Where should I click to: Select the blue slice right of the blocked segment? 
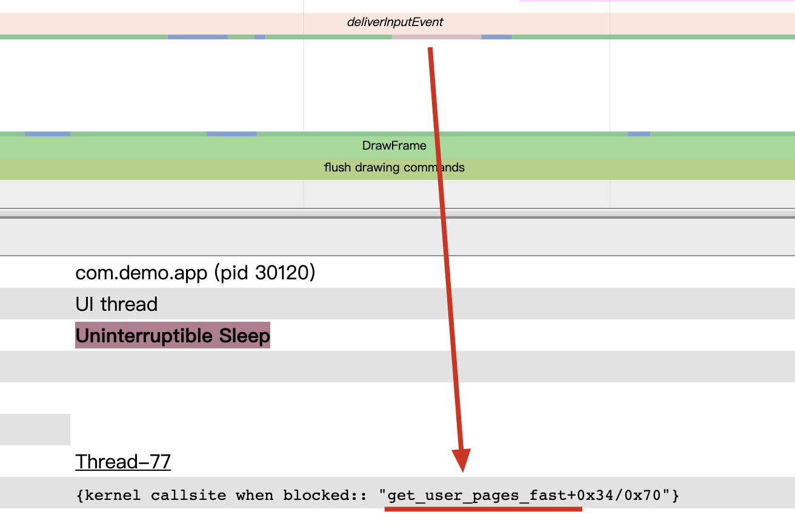pyautogui.click(x=496, y=38)
